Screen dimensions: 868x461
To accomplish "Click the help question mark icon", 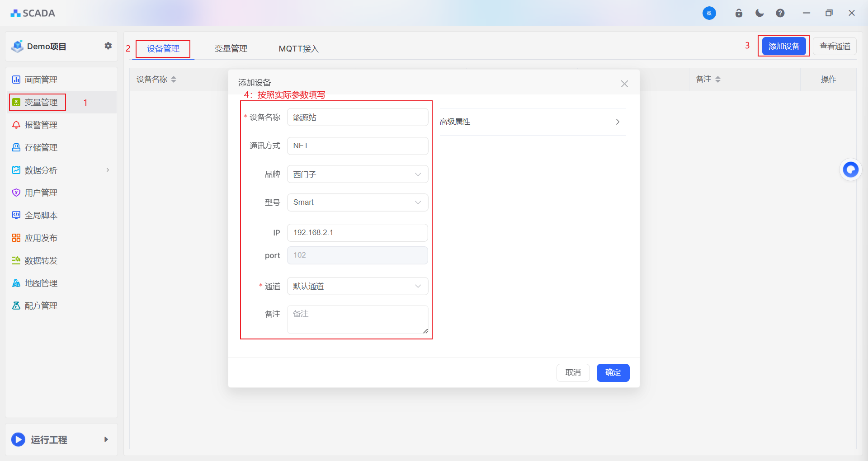I will [x=780, y=13].
